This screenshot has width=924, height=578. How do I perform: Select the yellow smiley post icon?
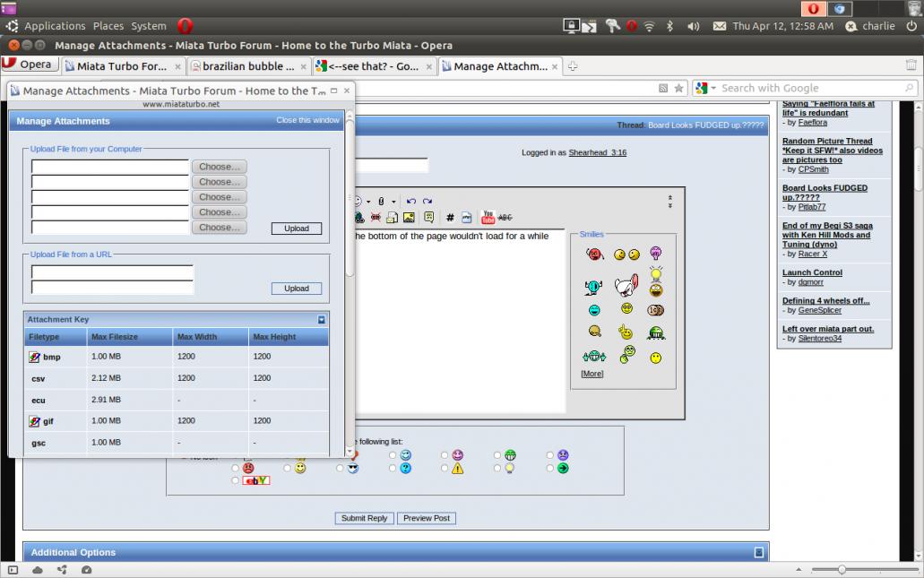coord(300,468)
